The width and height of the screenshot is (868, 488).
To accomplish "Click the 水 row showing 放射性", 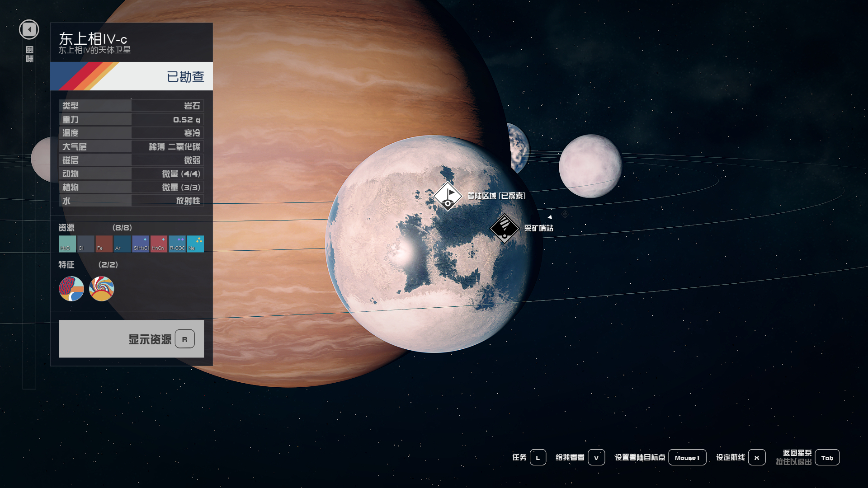I will point(132,201).
